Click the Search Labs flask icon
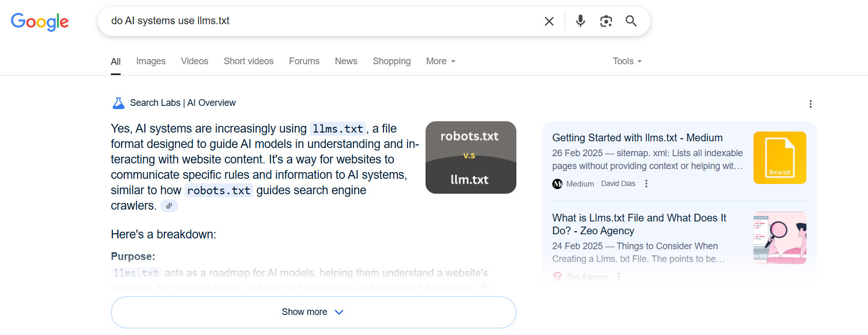This screenshot has width=868, height=335. click(119, 103)
